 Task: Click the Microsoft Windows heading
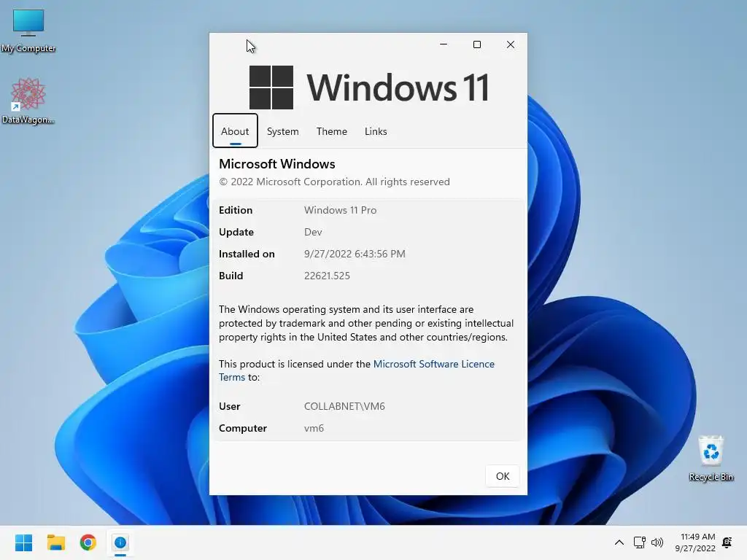(276, 164)
